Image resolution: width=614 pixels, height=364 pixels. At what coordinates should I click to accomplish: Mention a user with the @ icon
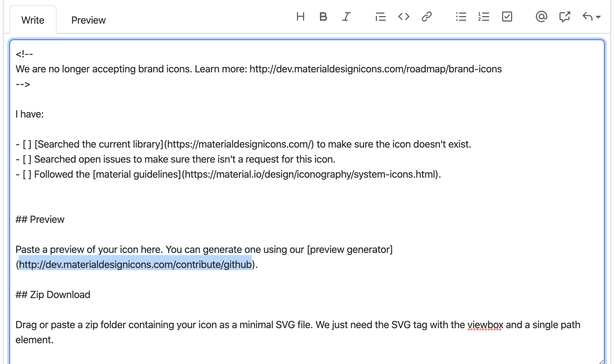(542, 16)
